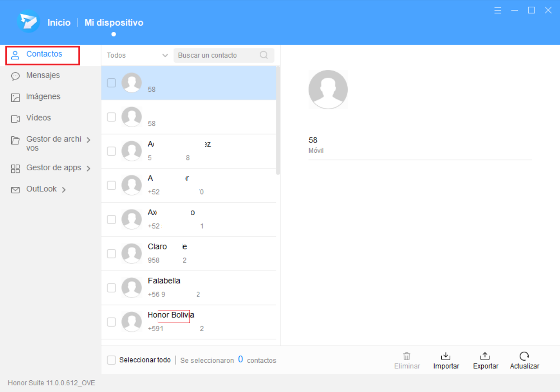This screenshot has height=392, width=560.
Task: Click the Honor Suite logo icon
Action: [28, 22]
